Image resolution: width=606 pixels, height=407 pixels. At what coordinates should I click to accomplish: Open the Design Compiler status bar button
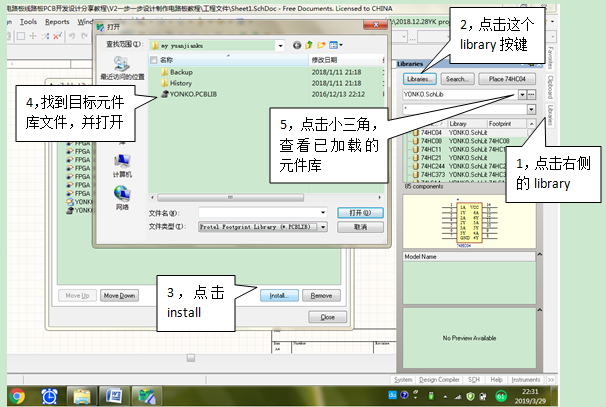click(x=439, y=380)
